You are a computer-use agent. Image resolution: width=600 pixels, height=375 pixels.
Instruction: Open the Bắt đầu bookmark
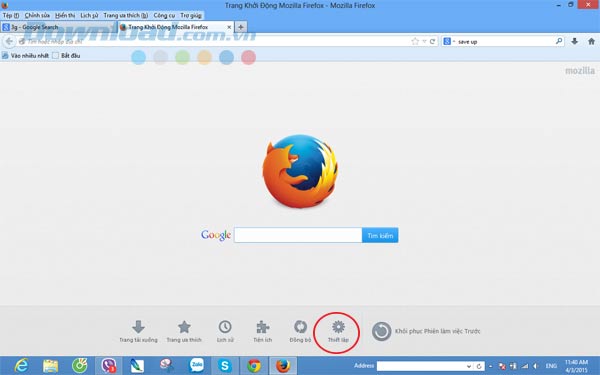coord(66,55)
